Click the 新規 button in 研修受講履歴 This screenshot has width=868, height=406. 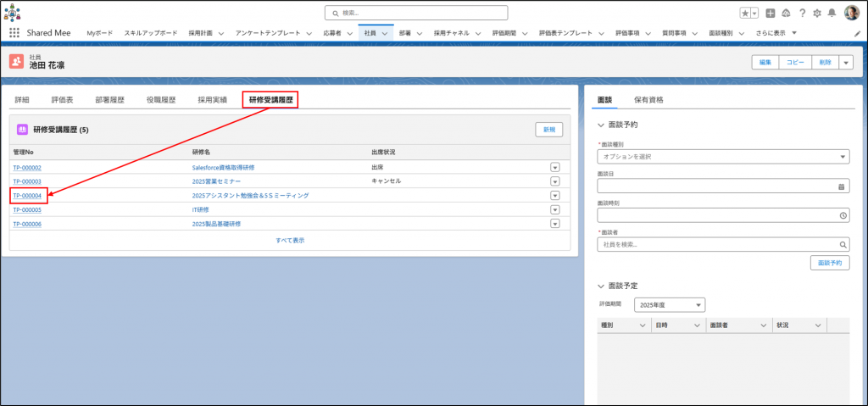[x=548, y=130]
